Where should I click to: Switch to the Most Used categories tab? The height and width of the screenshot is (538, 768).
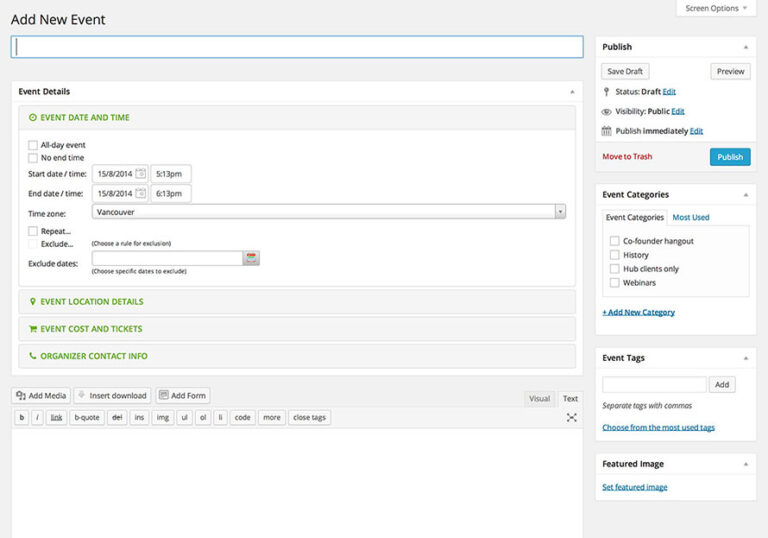point(691,217)
